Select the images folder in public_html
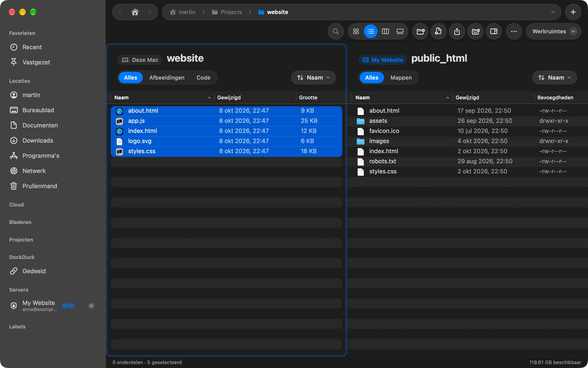 467,141
